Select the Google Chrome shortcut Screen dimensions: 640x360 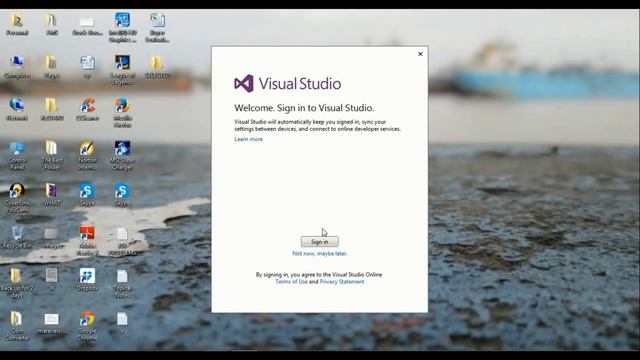coord(87,326)
